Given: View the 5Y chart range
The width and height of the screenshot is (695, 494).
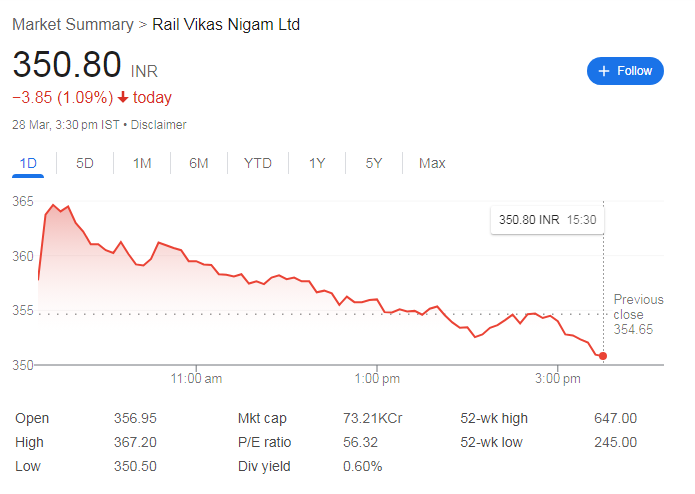Looking at the screenshot, I should (374, 163).
